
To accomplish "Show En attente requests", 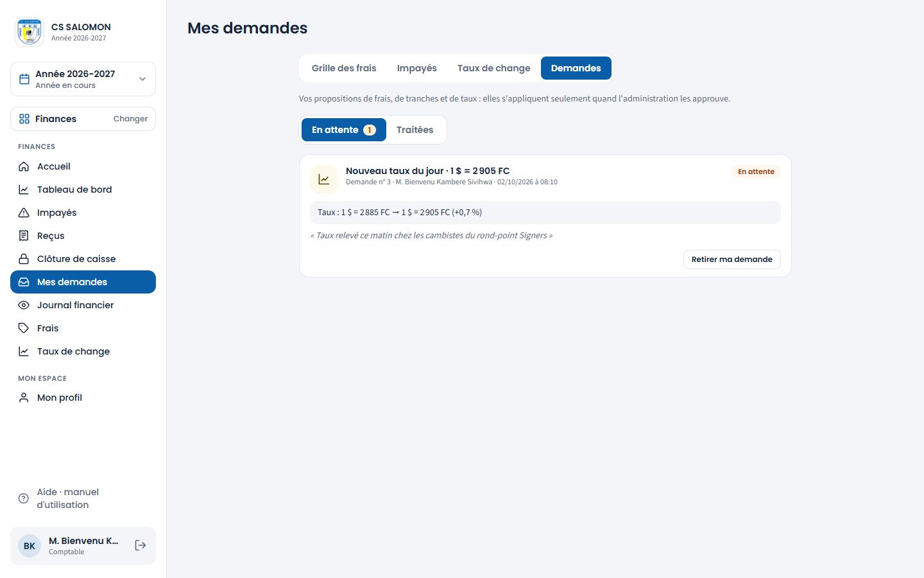I will [x=344, y=130].
